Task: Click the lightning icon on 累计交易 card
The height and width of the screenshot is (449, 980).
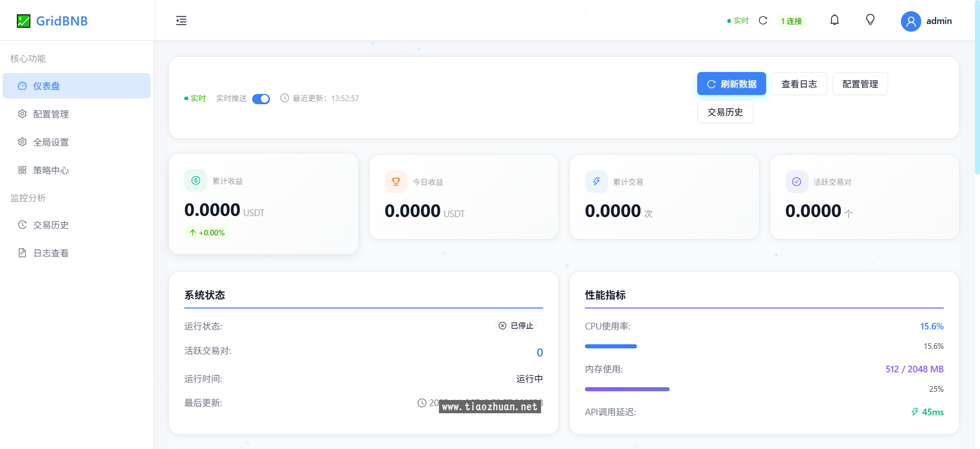Action: pos(596,181)
